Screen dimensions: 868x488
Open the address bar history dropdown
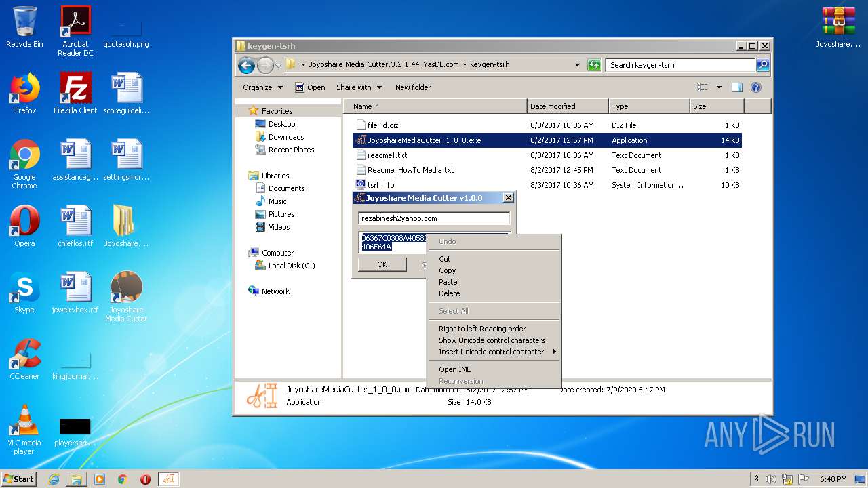pyautogui.click(x=577, y=65)
